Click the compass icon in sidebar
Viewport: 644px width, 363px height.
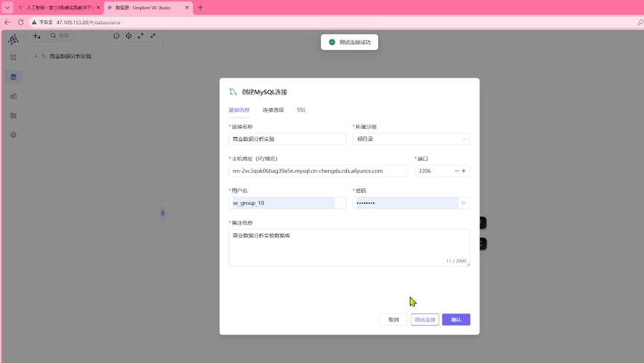pyautogui.click(x=13, y=135)
